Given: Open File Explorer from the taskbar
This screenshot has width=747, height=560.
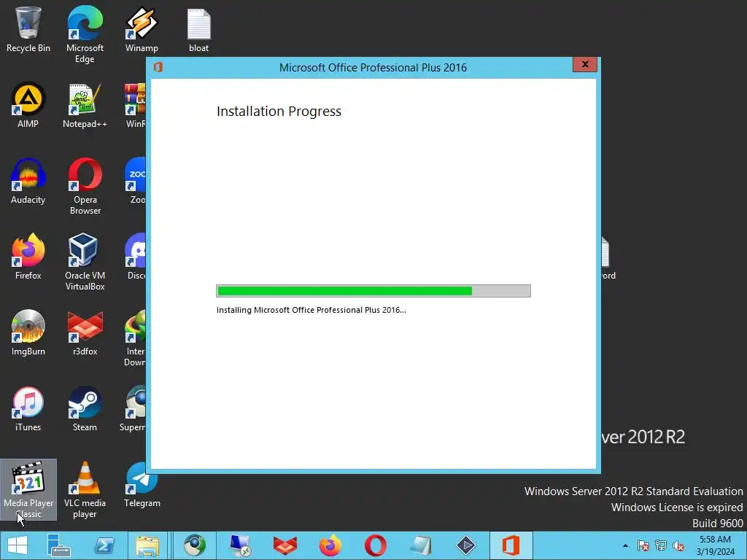Looking at the screenshot, I should tap(147, 545).
